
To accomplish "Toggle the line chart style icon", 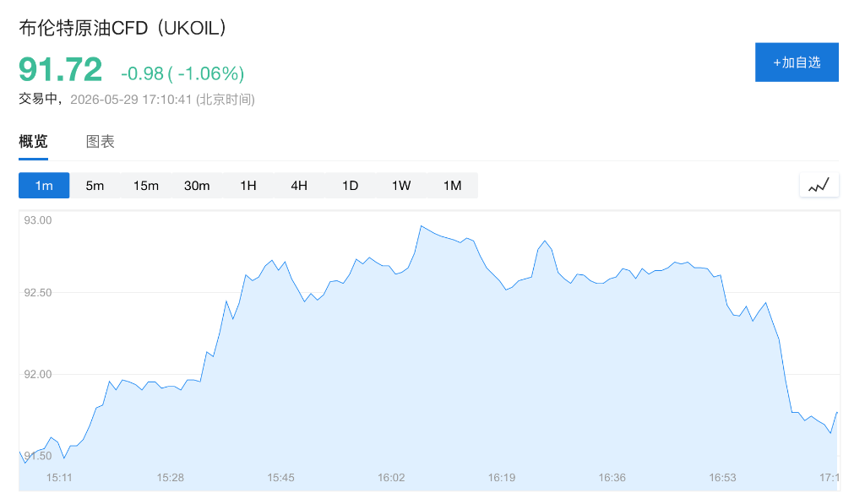I will [x=819, y=185].
